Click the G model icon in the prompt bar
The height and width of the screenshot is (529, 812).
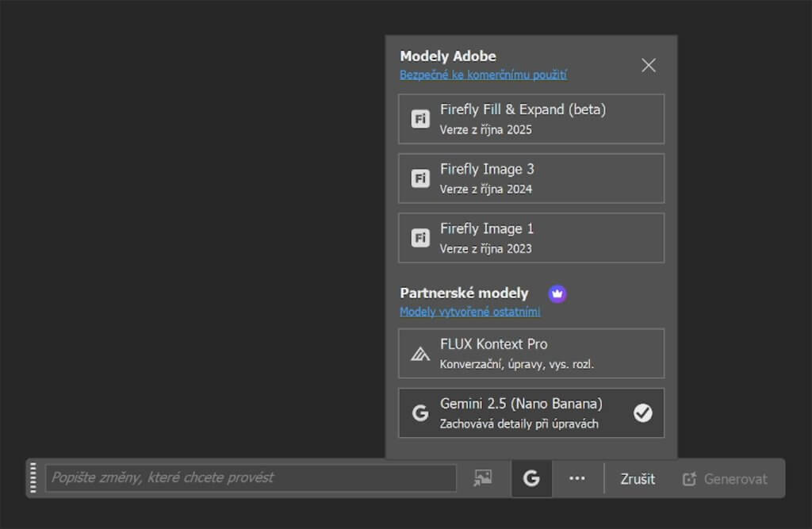point(531,478)
